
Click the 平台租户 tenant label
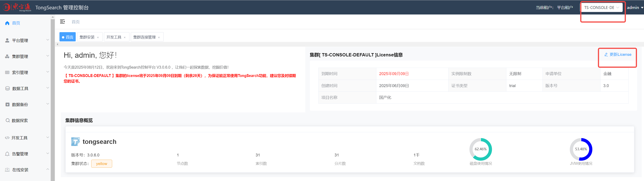(565, 7)
